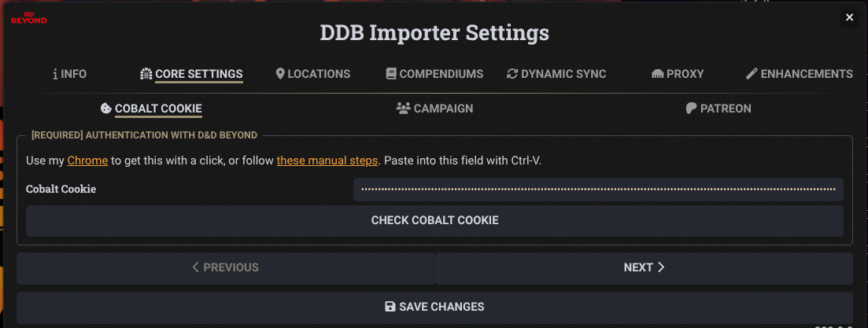Click the Proxy bridge icon
Viewport: 868px width, 328px height.
coord(658,74)
